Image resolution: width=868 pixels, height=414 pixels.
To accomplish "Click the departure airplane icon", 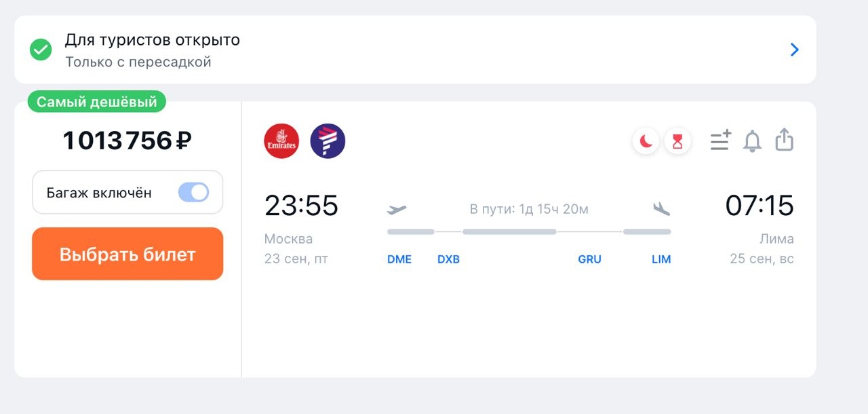I will coord(397,209).
